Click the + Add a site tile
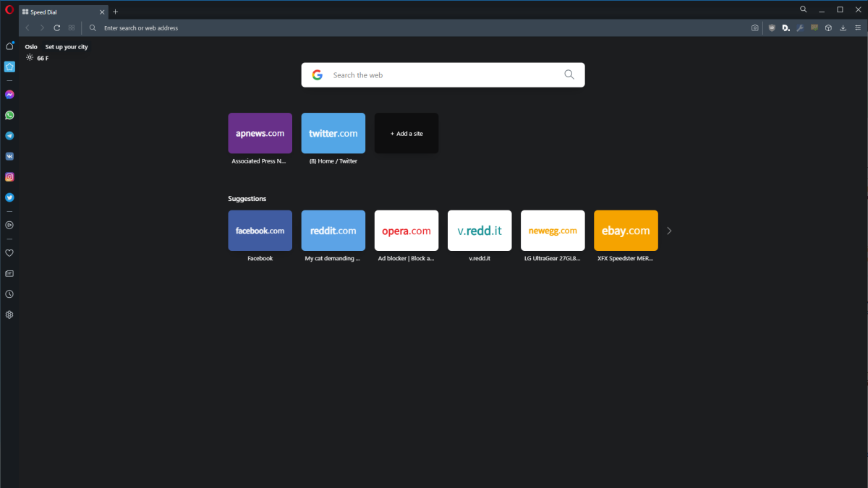The height and width of the screenshot is (488, 868). 407,133
